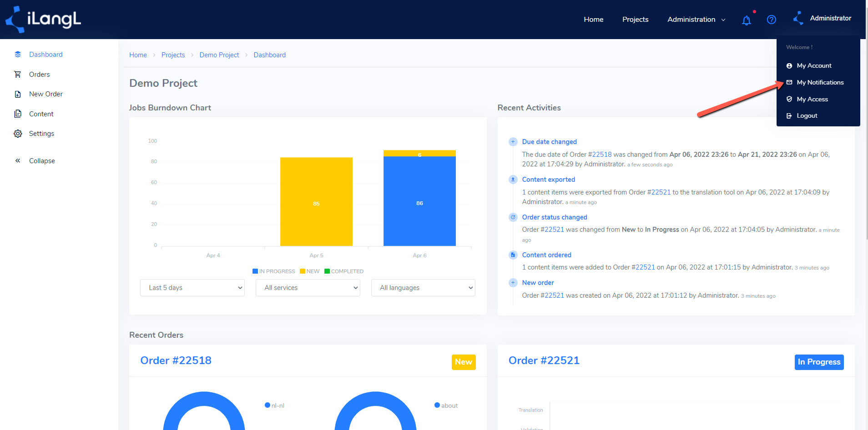Click the New Order file-plus icon
The height and width of the screenshot is (430, 868).
point(18,94)
